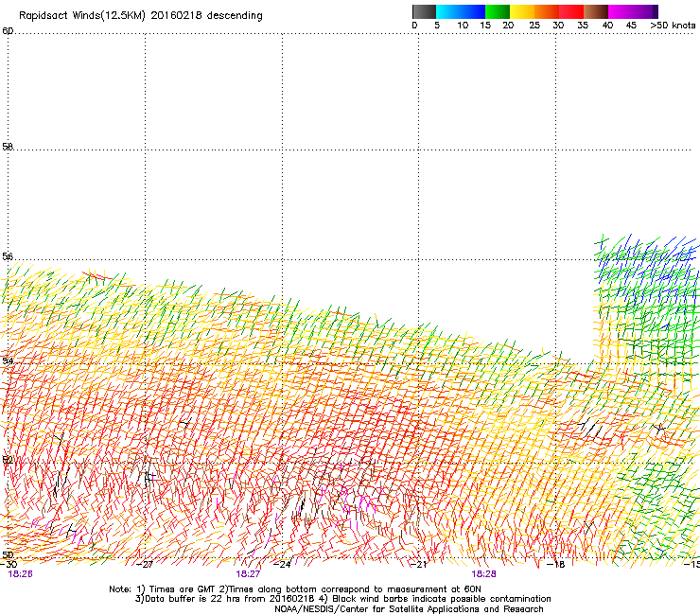Viewport: 700px width, 615px height.
Task: Click the '25' legend tick label
Action: (x=534, y=26)
